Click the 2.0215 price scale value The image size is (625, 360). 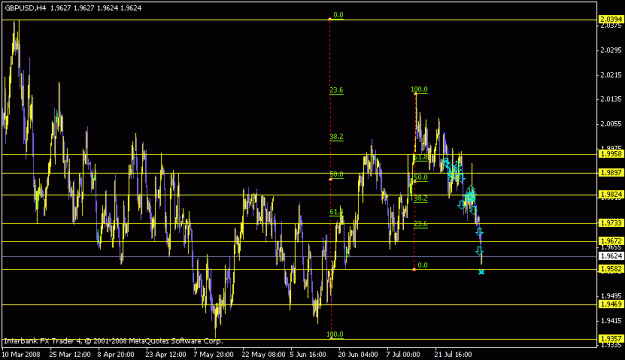(611, 75)
